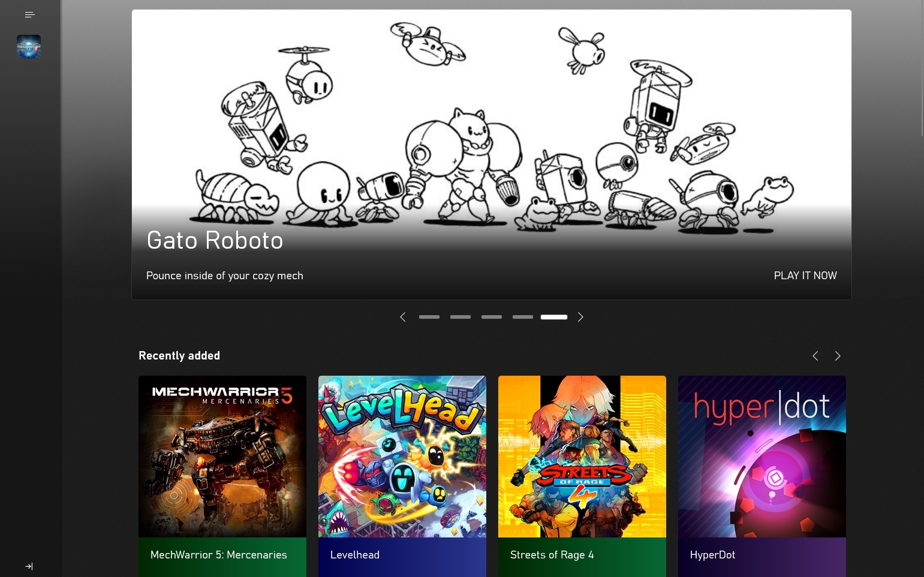Viewport: 924px width, 577px height.
Task: Open Streets of Rage 4 cover art
Action: (582, 457)
